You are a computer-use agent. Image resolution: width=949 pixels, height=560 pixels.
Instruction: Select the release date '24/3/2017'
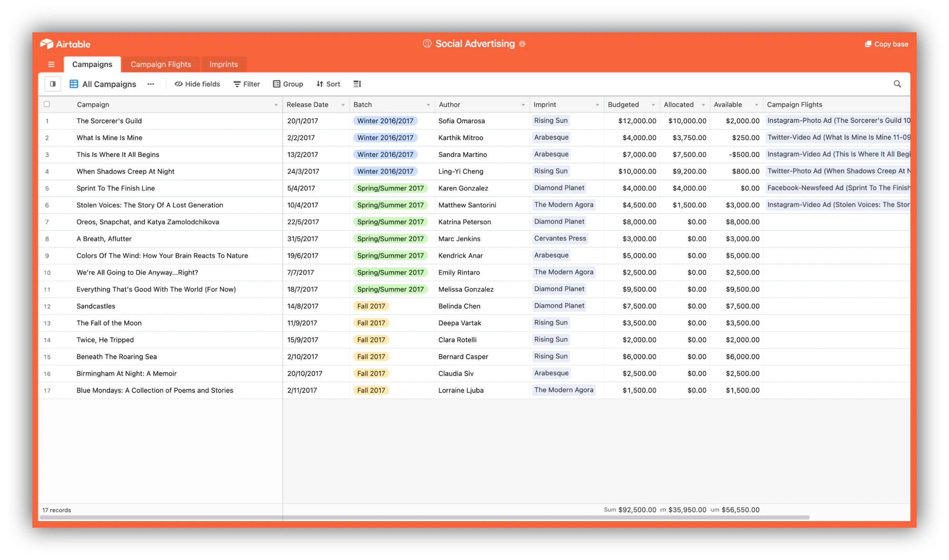pos(316,172)
